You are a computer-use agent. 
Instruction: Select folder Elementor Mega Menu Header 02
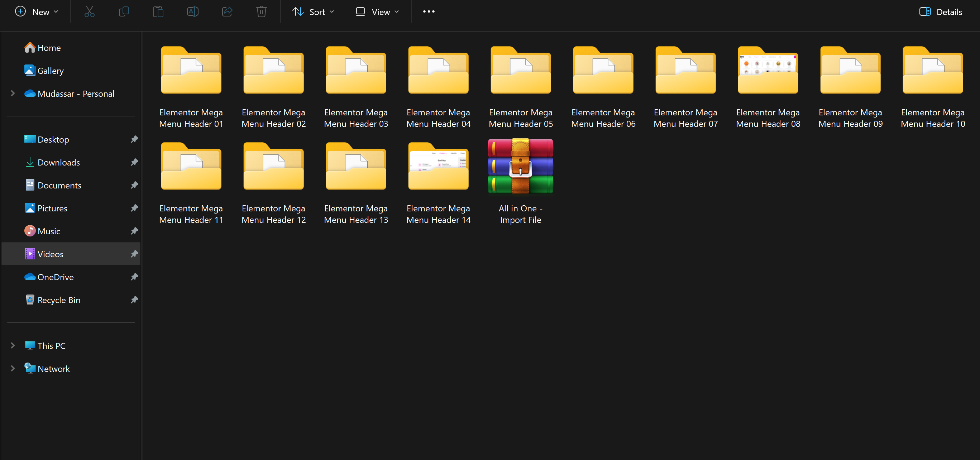click(273, 87)
